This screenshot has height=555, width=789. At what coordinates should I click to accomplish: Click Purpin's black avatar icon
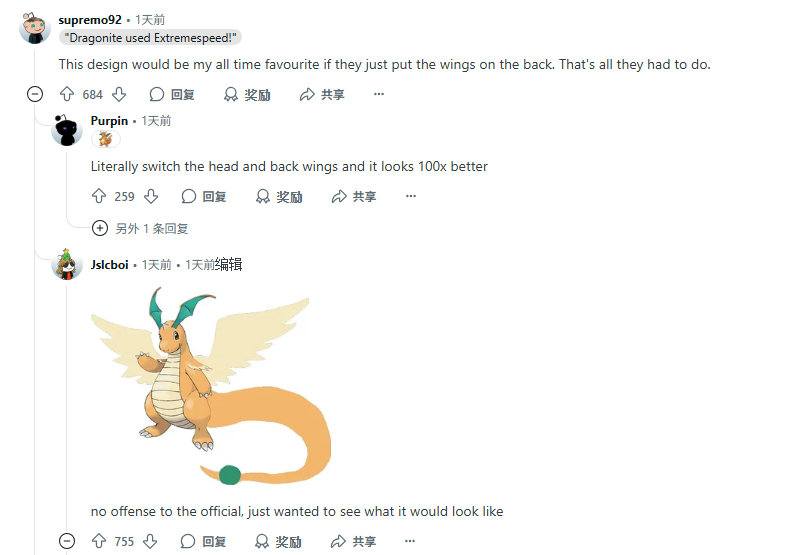[x=67, y=130]
